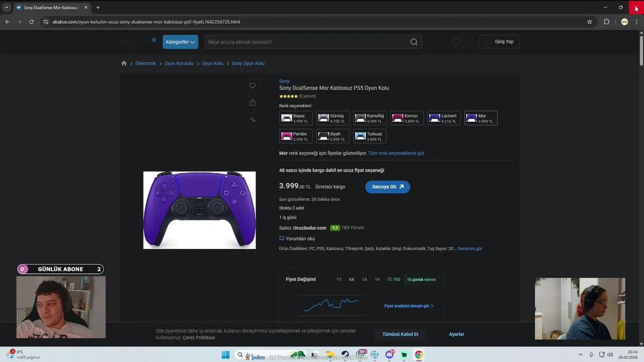View site information icon in the address bar
Image resolution: width=644 pixels, height=362 pixels.
(46, 22)
